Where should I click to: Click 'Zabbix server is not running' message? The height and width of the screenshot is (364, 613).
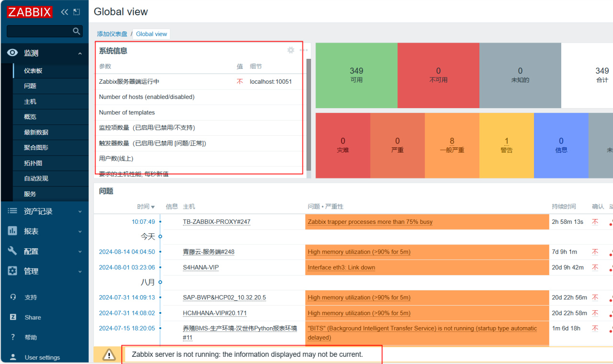(x=247, y=354)
